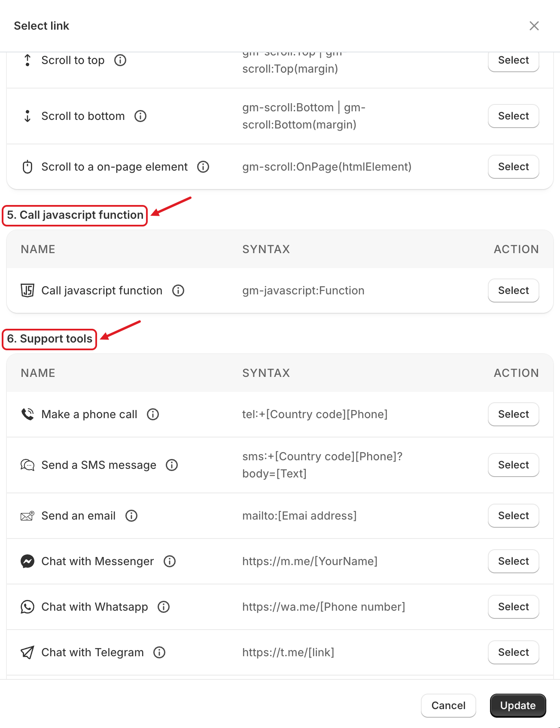Cancel the Select link dialog
The width and height of the screenshot is (560, 728).
[448, 706]
